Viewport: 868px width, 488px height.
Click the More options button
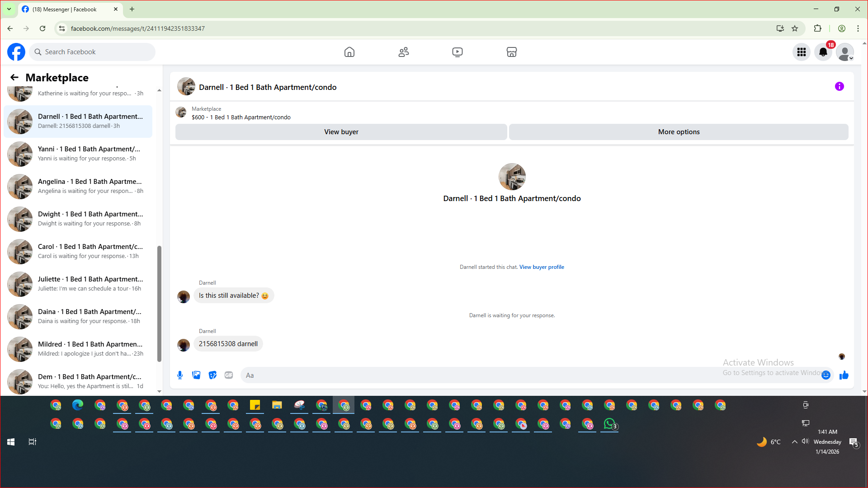pos(678,132)
